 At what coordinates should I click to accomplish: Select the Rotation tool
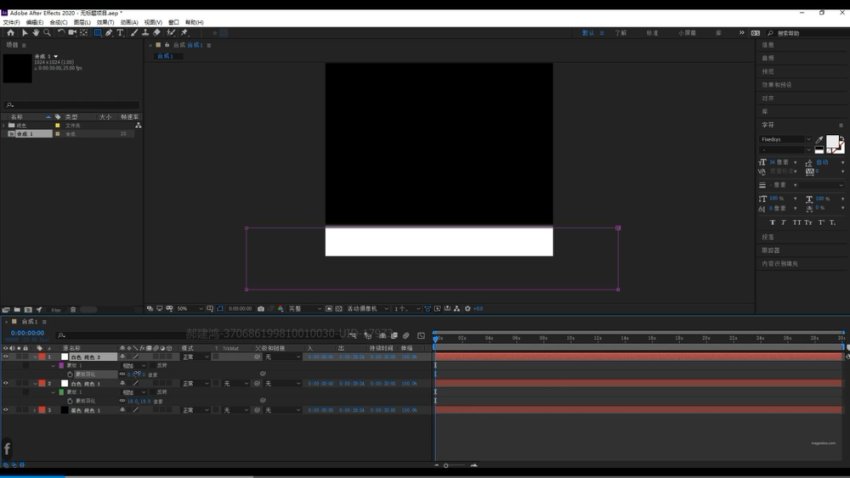[61, 33]
